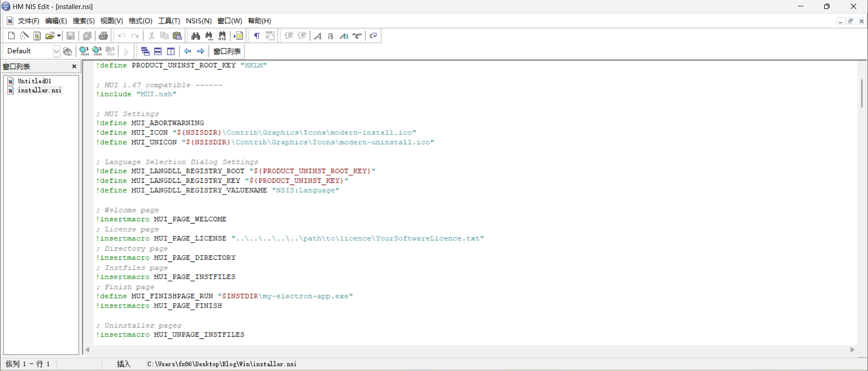Toggle special characters paragraph mark

[257, 36]
